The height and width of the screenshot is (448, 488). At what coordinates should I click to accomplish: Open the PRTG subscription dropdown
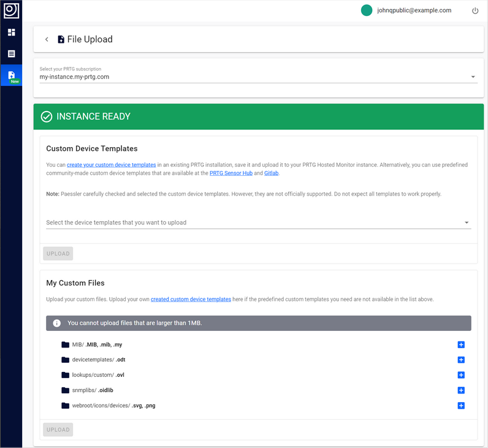point(473,77)
